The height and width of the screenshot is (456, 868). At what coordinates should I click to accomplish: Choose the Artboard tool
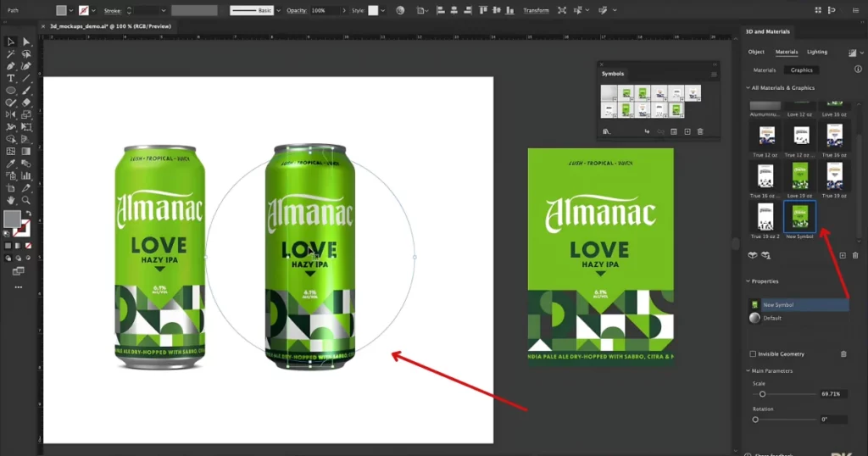click(x=10, y=188)
